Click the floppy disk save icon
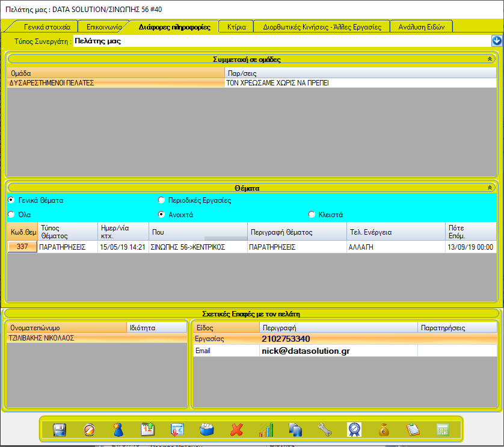This screenshot has width=504, height=447. pyautogui.click(x=60, y=430)
